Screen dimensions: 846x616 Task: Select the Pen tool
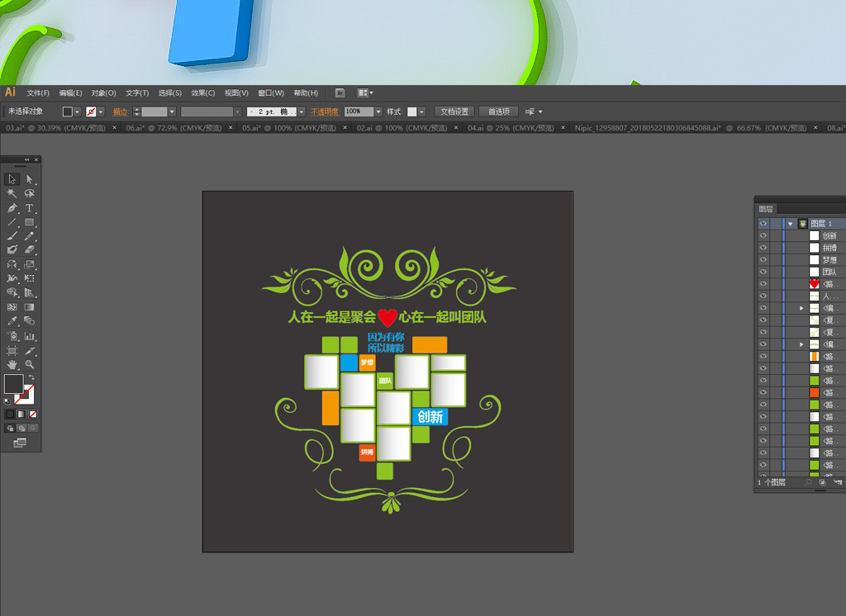tap(12, 208)
